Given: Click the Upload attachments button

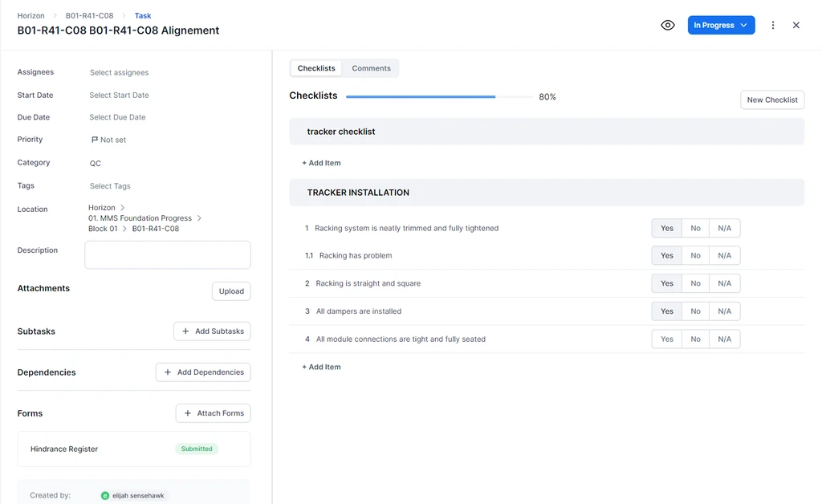Looking at the screenshot, I should (x=231, y=291).
